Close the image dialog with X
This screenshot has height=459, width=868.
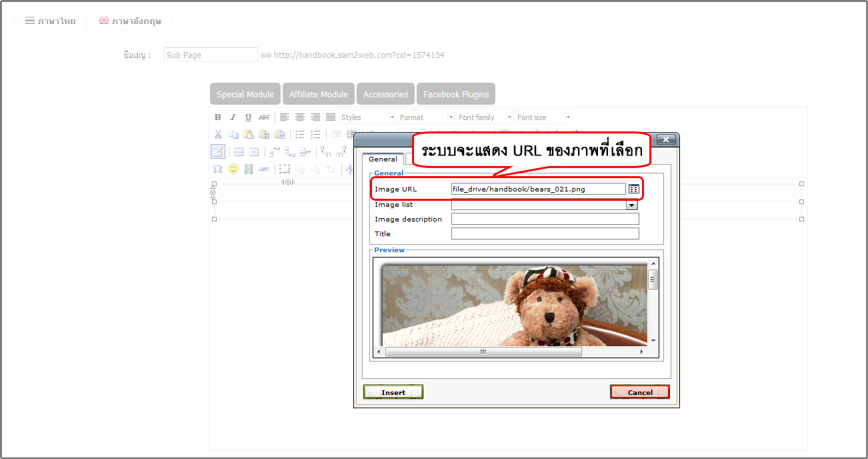[666, 139]
